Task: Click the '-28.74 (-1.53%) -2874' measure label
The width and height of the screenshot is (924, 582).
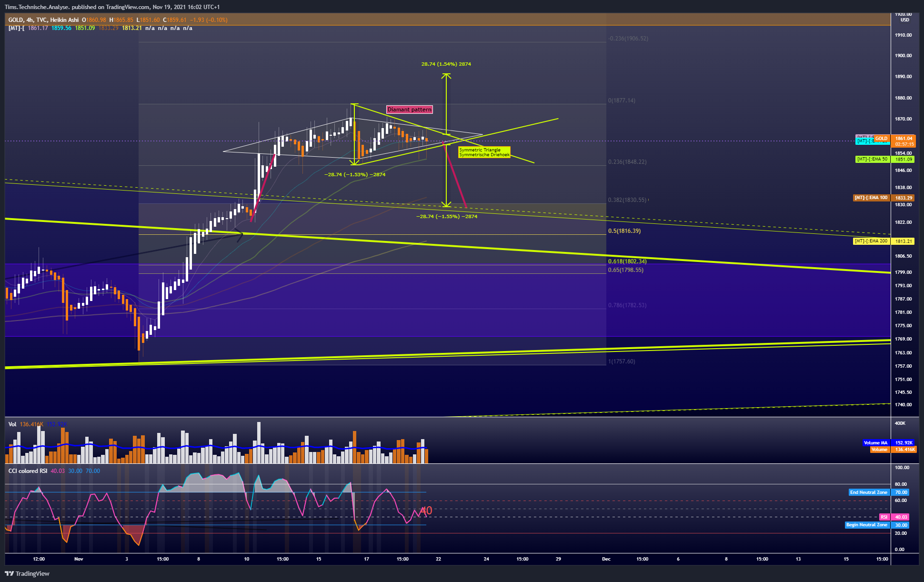Action: click(355, 174)
